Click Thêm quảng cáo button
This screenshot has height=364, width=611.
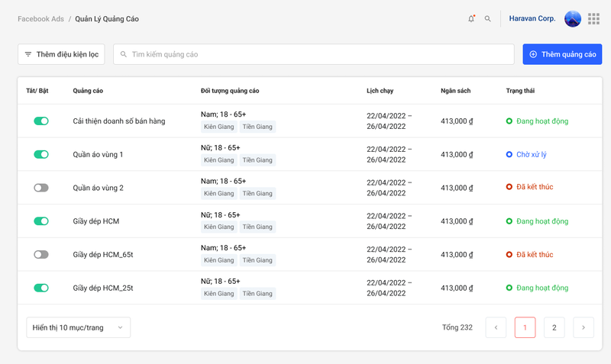point(562,54)
